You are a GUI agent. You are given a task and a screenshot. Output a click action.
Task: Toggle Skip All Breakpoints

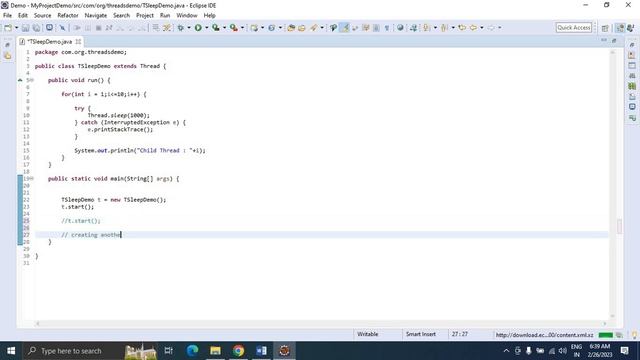[x=62, y=28]
